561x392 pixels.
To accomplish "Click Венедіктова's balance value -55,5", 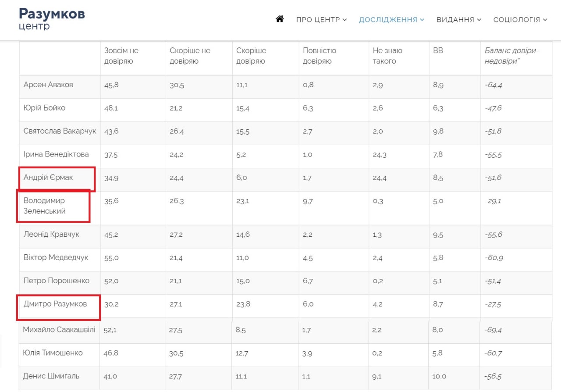I will click(x=493, y=155).
